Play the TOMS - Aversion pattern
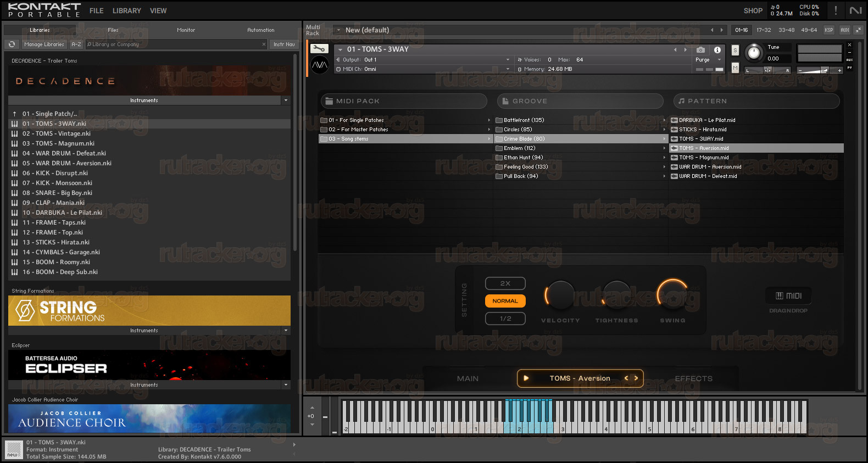 (526, 378)
